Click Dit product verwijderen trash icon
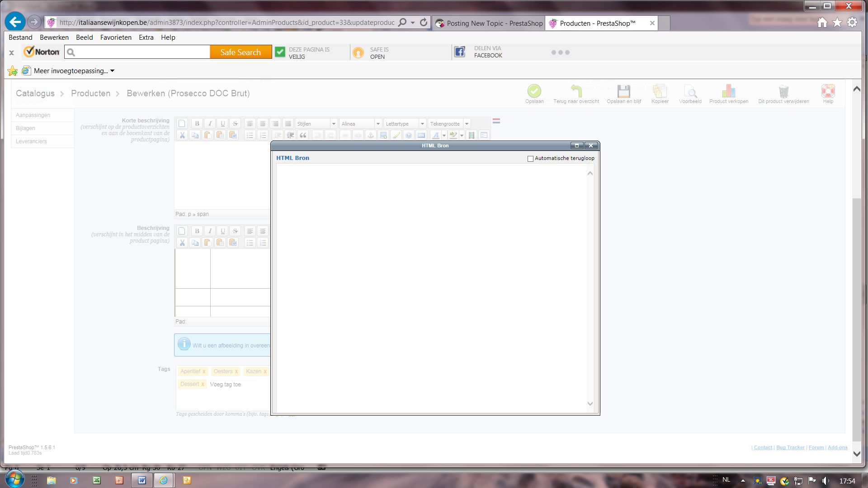The image size is (868, 488). [783, 92]
